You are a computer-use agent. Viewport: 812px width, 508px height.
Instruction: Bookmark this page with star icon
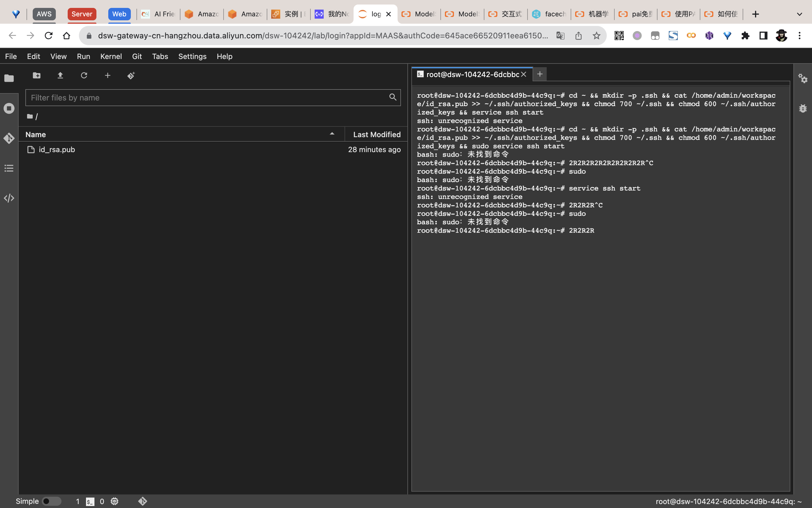pos(596,36)
